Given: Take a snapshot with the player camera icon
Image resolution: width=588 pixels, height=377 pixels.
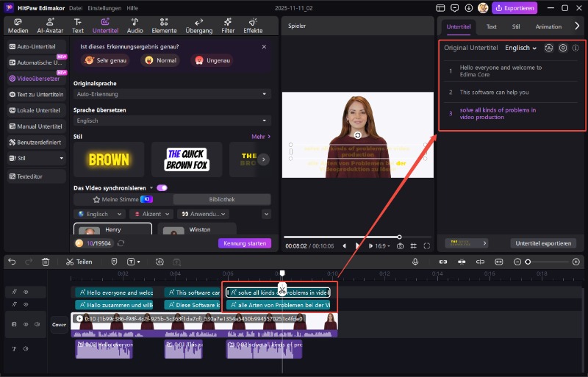Looking at the screenshot, I should click(400, 245).
